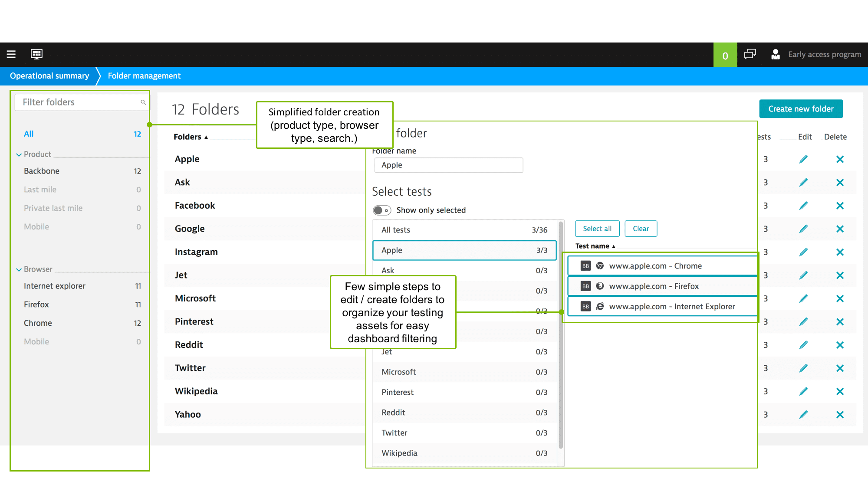Toggle Show only selected switch

(x=382, y=210)
